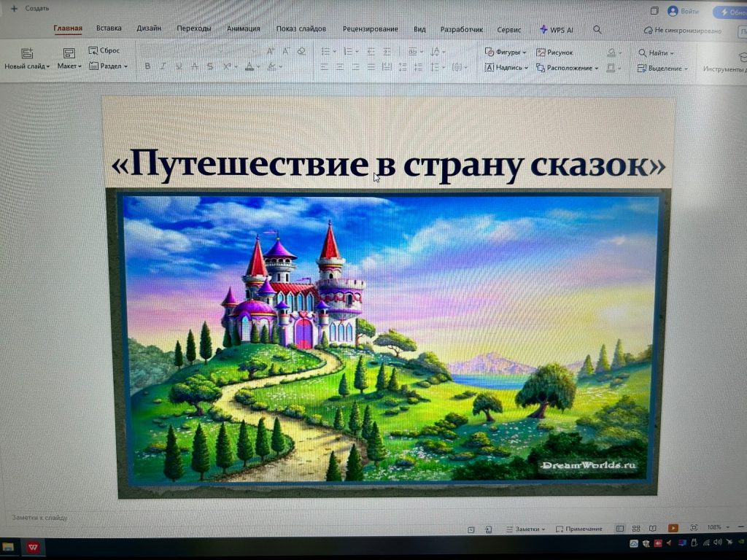747x560 pixels.
Task: Open WPS app from Windows taskbar
Action: 34,546
